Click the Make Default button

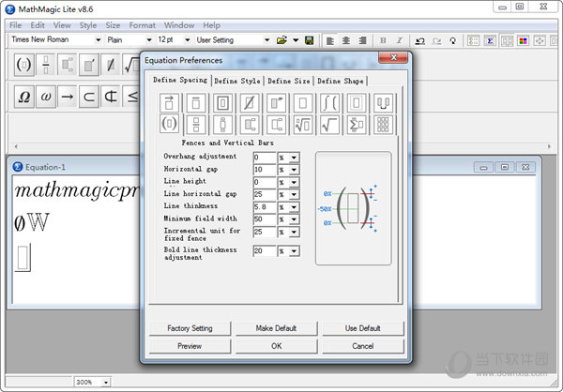pos(276,328)
